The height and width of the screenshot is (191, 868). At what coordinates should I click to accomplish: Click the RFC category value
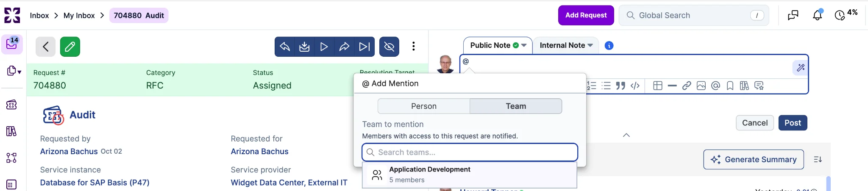pos(155,86)
